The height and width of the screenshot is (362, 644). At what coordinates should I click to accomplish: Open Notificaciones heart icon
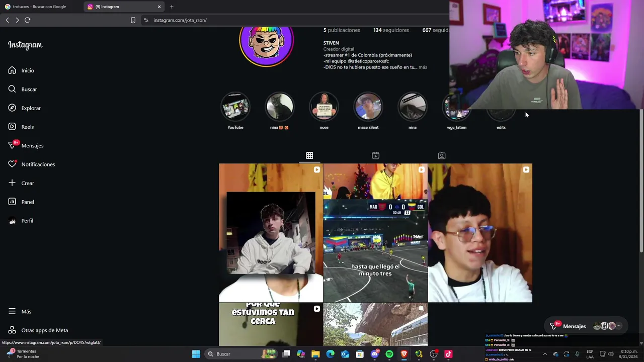coord(12,164)
